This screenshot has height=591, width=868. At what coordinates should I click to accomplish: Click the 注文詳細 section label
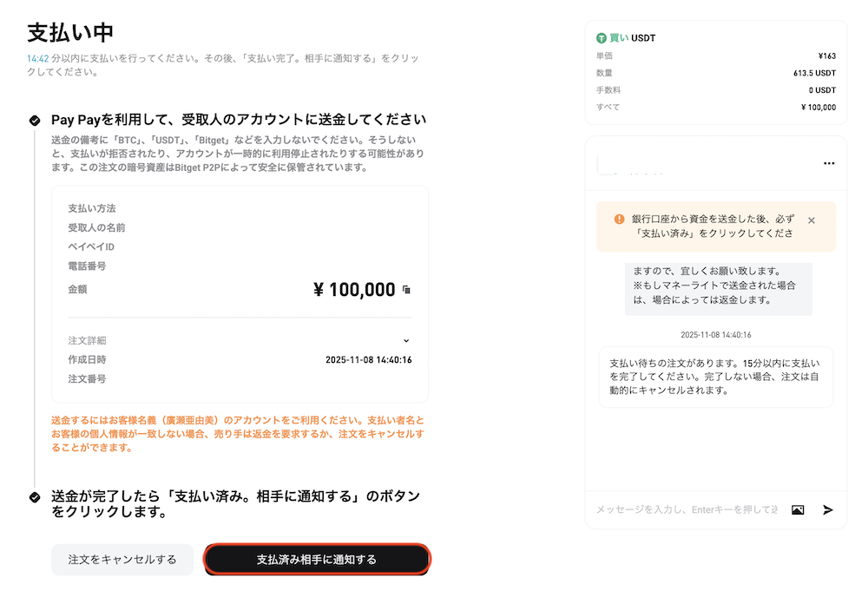click(x=87, y=340)
